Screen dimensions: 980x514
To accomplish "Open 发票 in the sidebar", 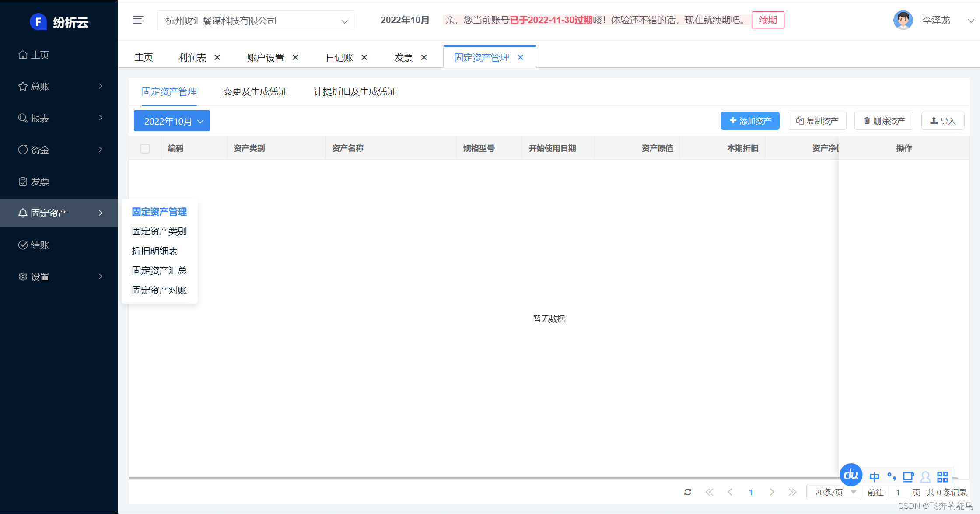I will click(40, 182).
